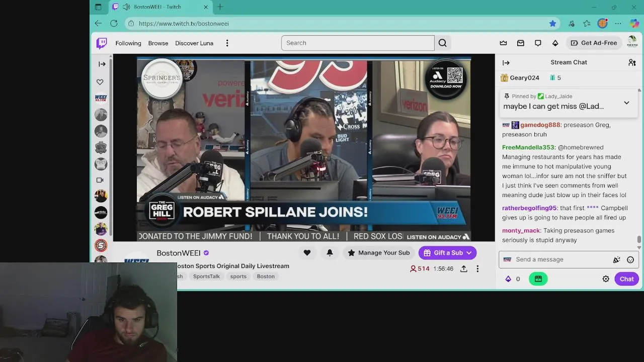Open the chat cheer/celebration icon
This screenshot has height=362, width=644.
[616, 259]
